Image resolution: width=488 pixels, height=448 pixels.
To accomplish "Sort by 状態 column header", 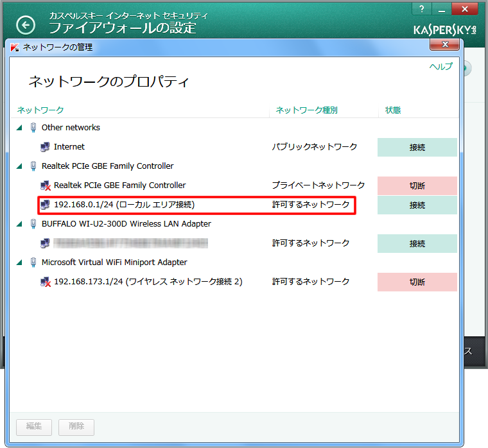I will 393,110.
